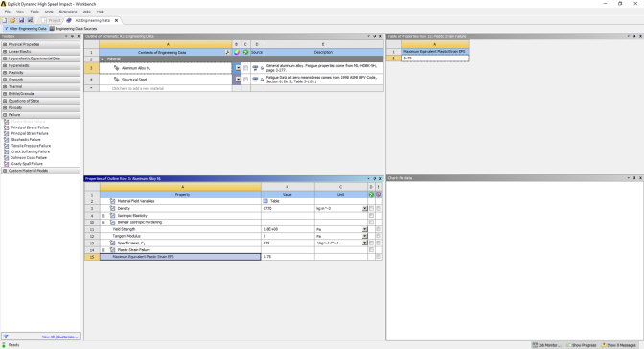Toggle Yield Strength parameter checkbox
644x349 pixels.
[x=379, y=229]
